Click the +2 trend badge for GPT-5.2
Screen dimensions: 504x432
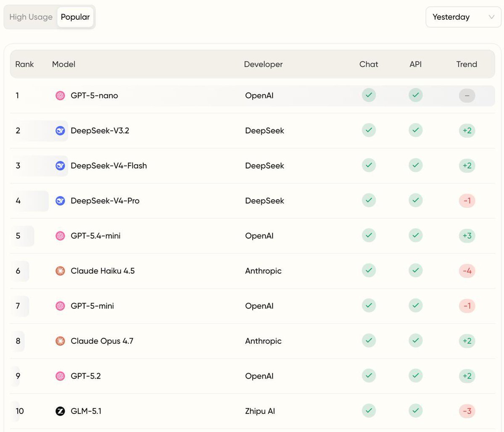[x=467, y=376]
